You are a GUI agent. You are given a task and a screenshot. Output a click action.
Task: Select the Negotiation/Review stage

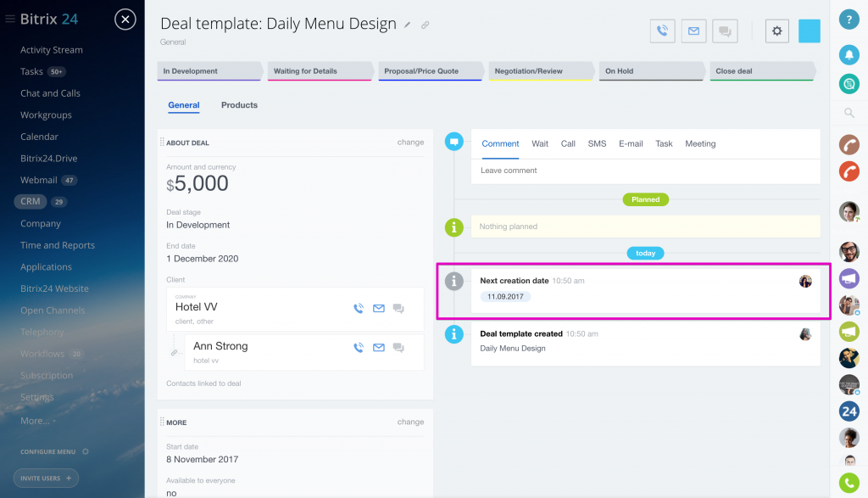541,71
